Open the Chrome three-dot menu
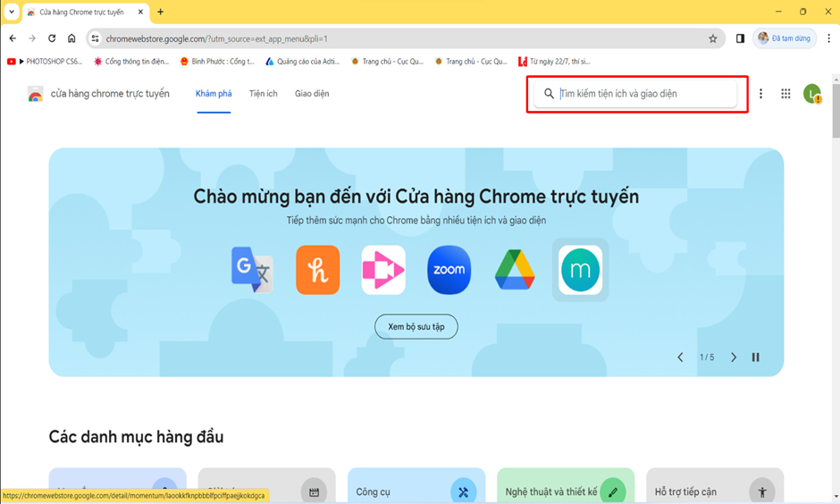Viewport: 840px width, 504px height. 828,38
